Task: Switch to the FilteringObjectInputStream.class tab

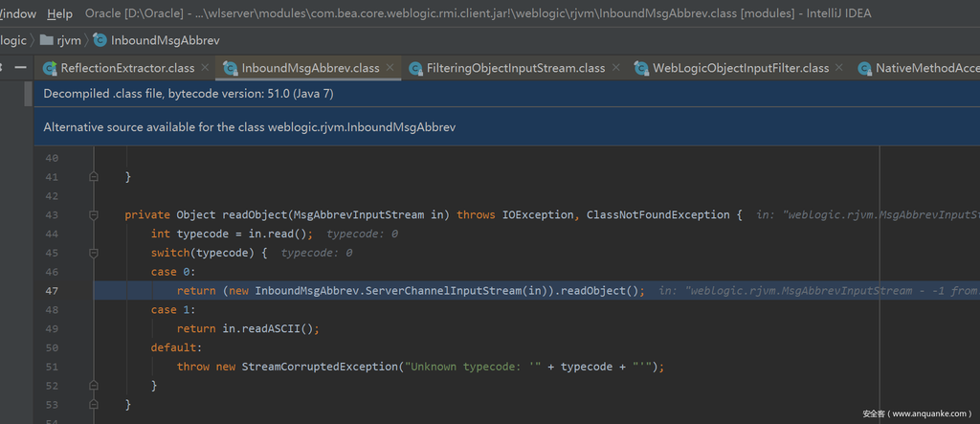Action: [515, 68]
